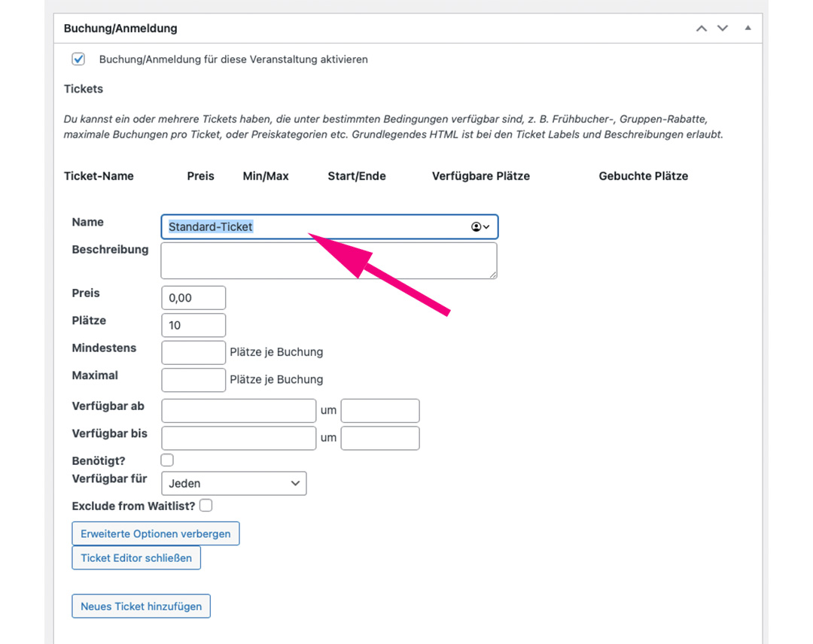The width and height of the screenshot is (813, 644).
Task: Click the Plätze input showing 10
Action: click(x=193, y=325)
